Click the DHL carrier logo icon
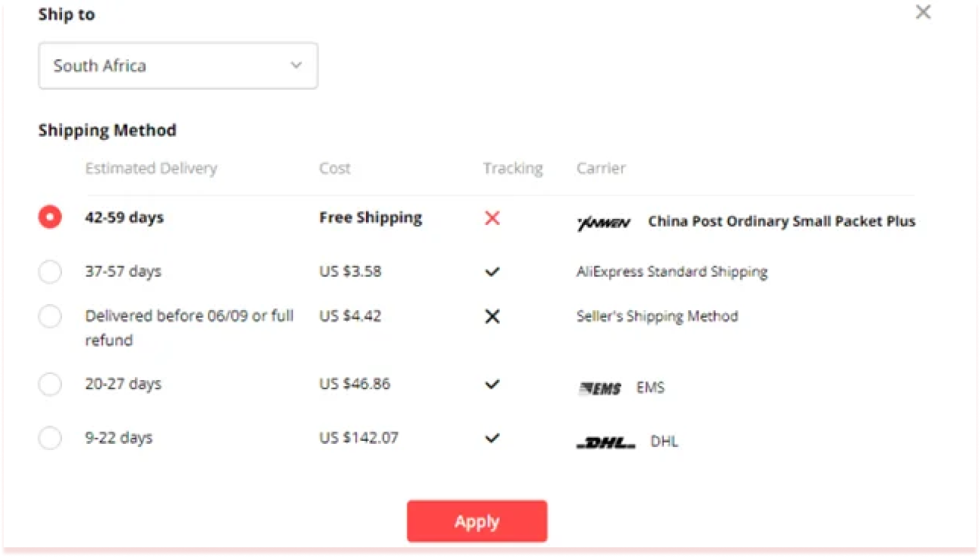 click(604, 441)
